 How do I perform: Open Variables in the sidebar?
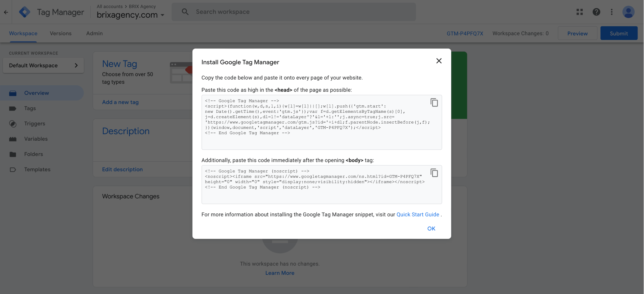[x=36, y=139]
